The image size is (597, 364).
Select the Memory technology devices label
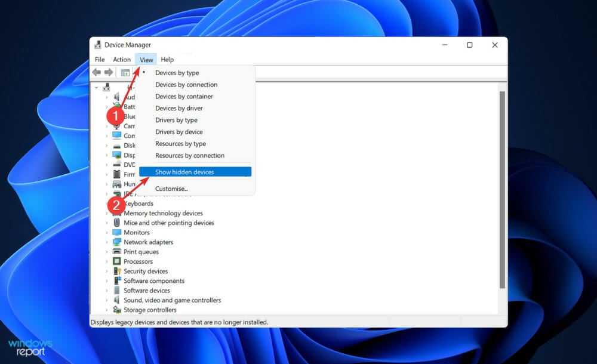point(163,213)
